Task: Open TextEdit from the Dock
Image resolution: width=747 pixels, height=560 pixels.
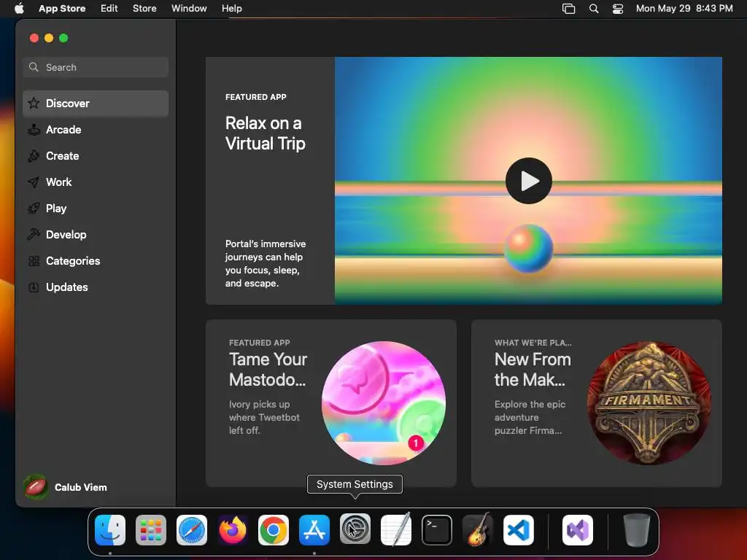Action: coord(396,530)
